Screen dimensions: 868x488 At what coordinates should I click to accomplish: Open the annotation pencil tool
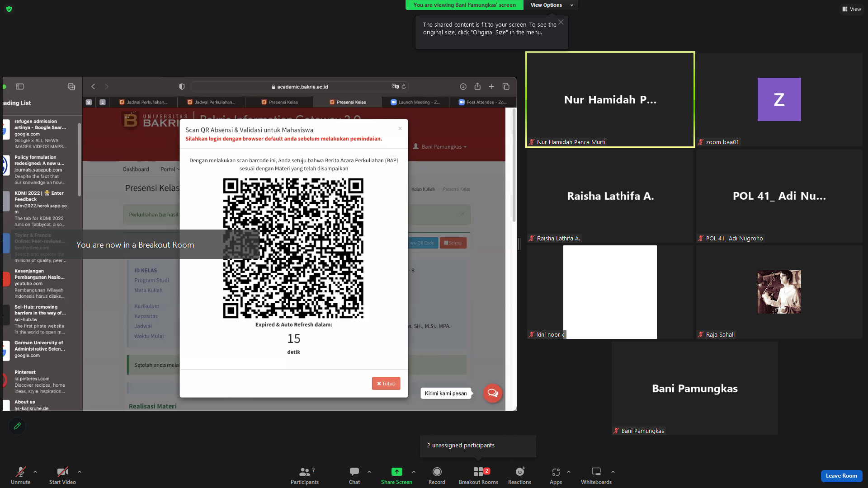click(17, 426)
